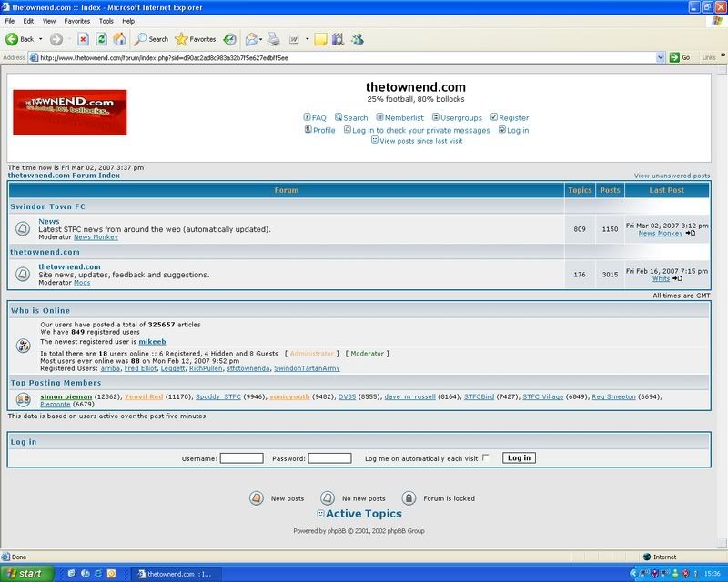Click the Log in form button
The image size is (728, 582).
coord(519,458)
